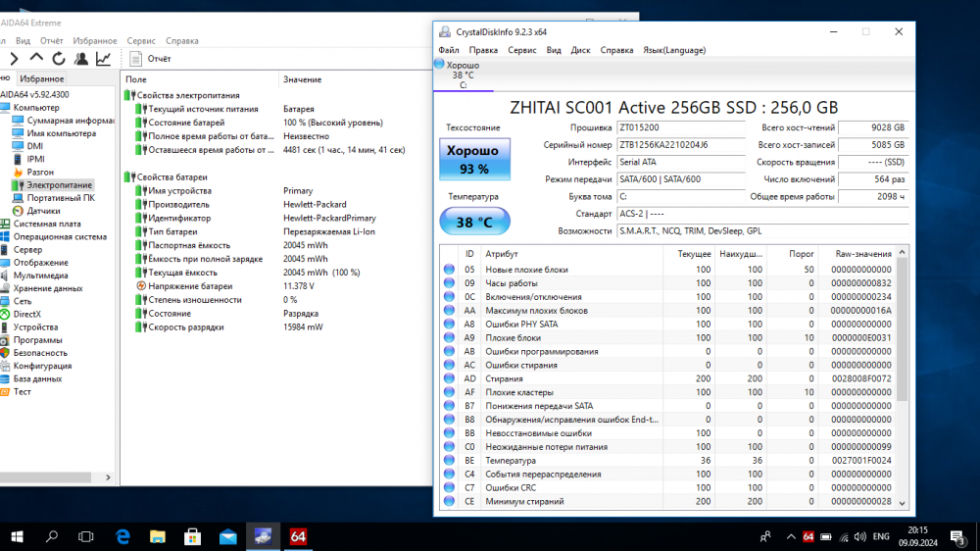Launch Microsoft Edge from the taskbar
The width and height of the screenshot is (980, 551).
click(122, 536)
